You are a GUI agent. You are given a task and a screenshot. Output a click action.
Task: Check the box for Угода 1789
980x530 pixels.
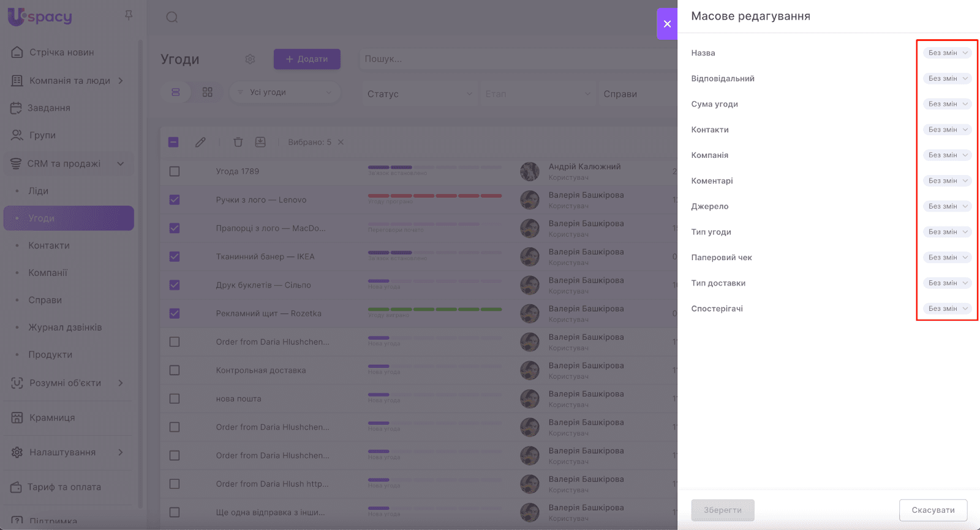(x=175, y=171)
